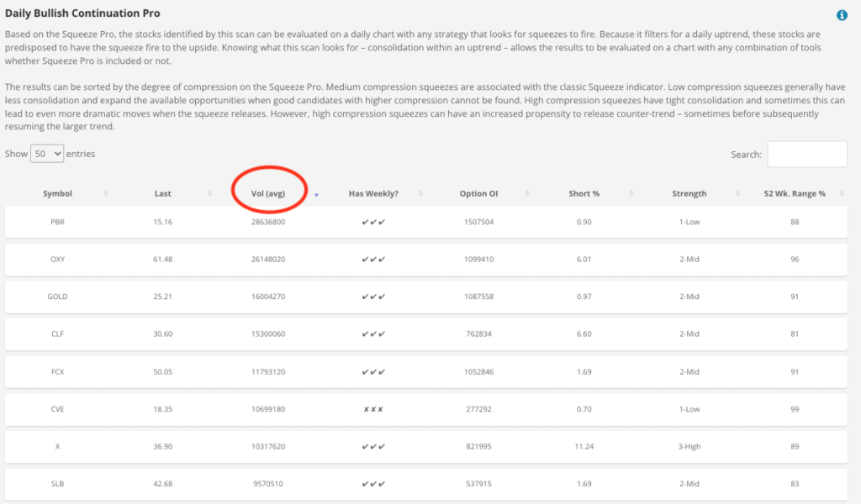861x504 pixels.
Task: Click PBR strength value 1-Low
Action: pos(689,222)
